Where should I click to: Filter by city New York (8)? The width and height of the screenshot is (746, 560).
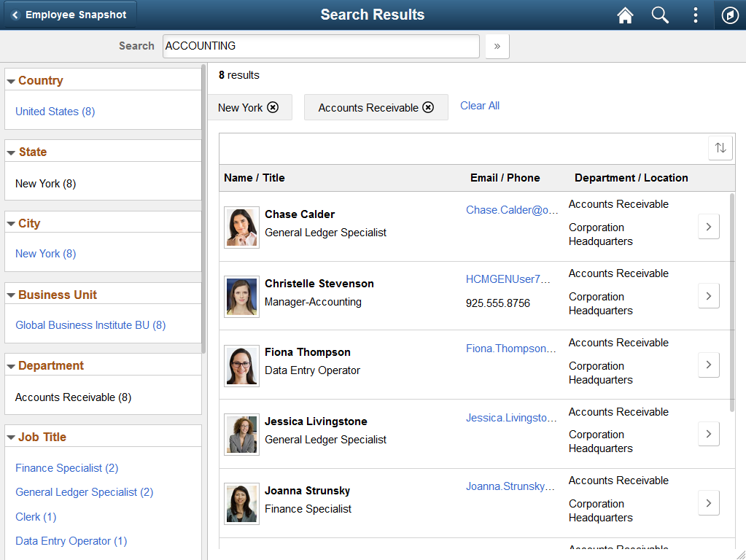(46, 254)
